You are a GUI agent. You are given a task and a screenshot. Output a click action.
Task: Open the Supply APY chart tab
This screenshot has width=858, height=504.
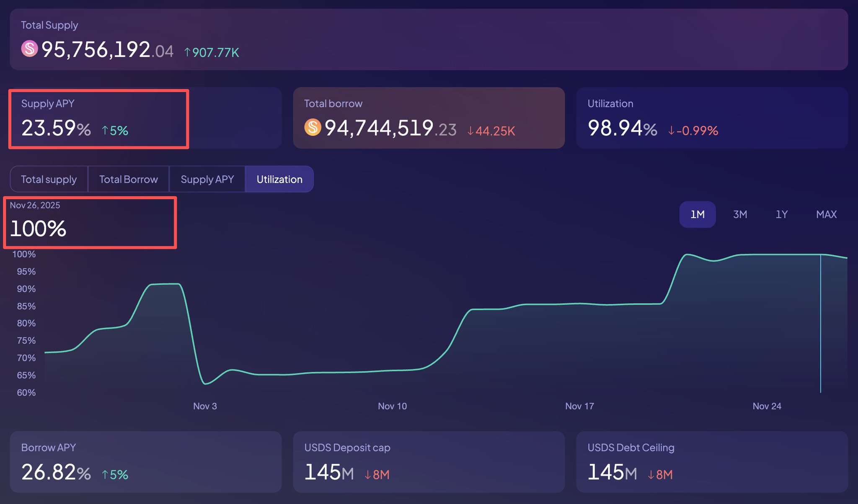207,179
